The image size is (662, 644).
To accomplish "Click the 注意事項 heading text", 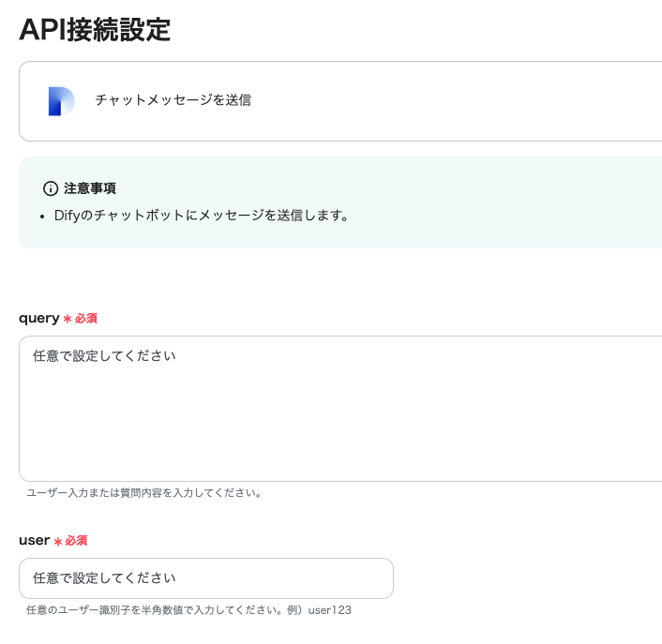I will pyautogui.click(x=90, y=188).
